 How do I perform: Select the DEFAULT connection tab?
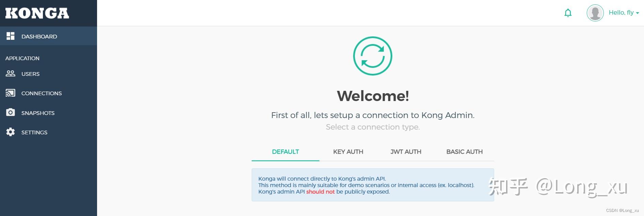(285, 152)
